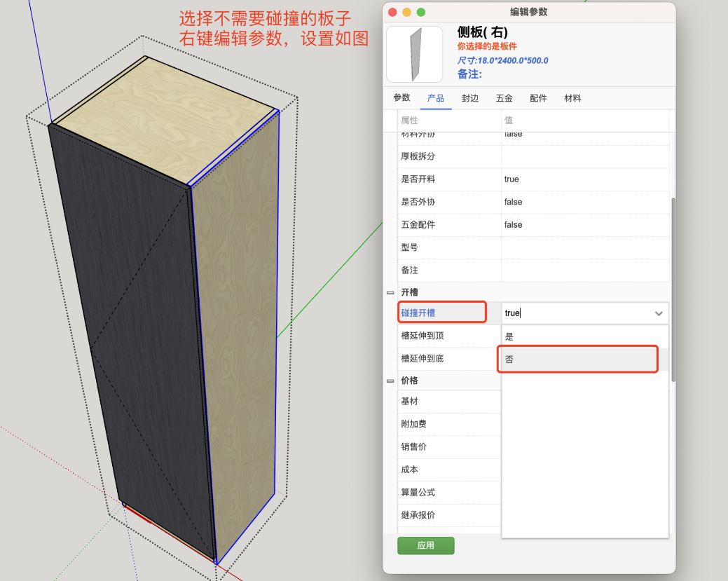Click the 碰撞开槽 value input field
The image size is (728, 581).
click(575, 313)
